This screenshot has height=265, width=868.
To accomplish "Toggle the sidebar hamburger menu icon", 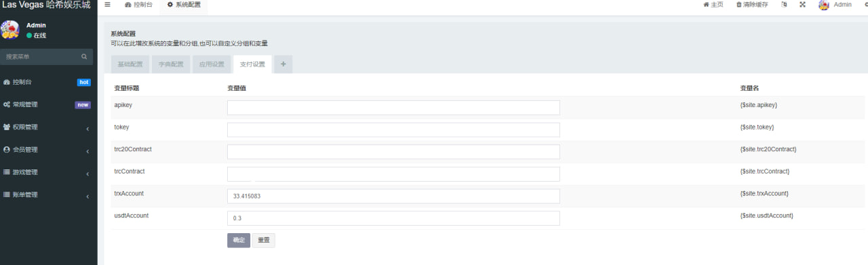I will point(107,4).
